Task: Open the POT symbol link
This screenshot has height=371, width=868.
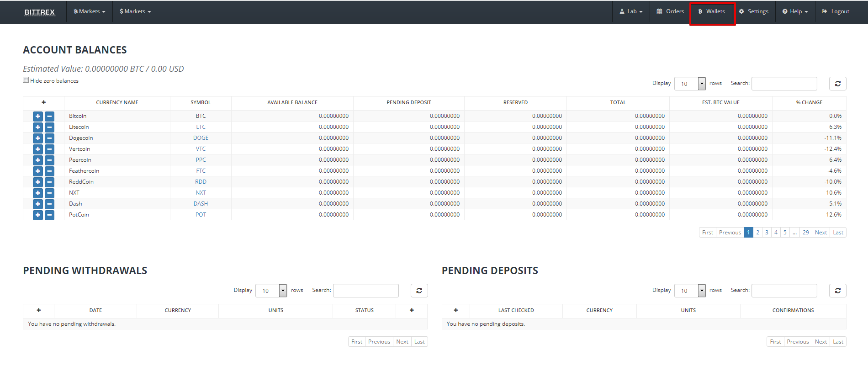Action: (x=201, y=215)
